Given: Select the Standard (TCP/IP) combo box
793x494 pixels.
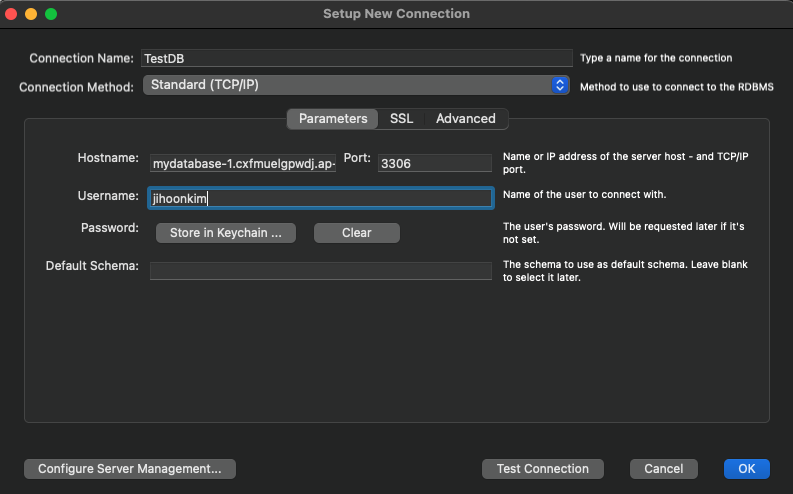Looking at the screenshot, I should pos(356,85).
